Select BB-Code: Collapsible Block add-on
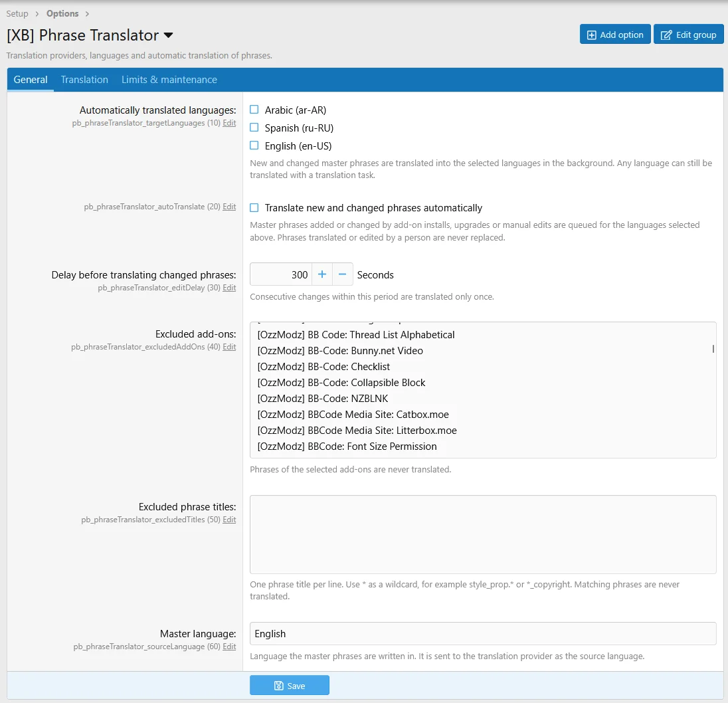This screenshot has height=703, width=728. pyautogui.click(x=341, y=383)
